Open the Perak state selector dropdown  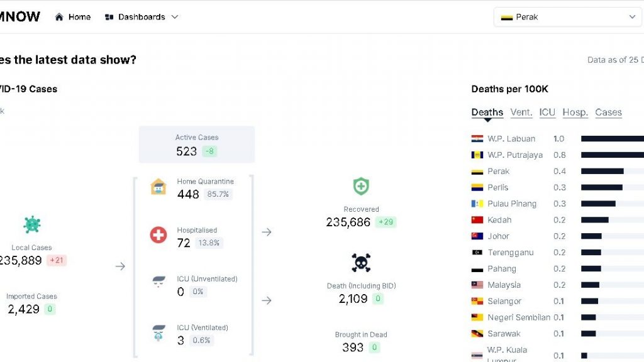pyautogui.click(x=568, y=17)
